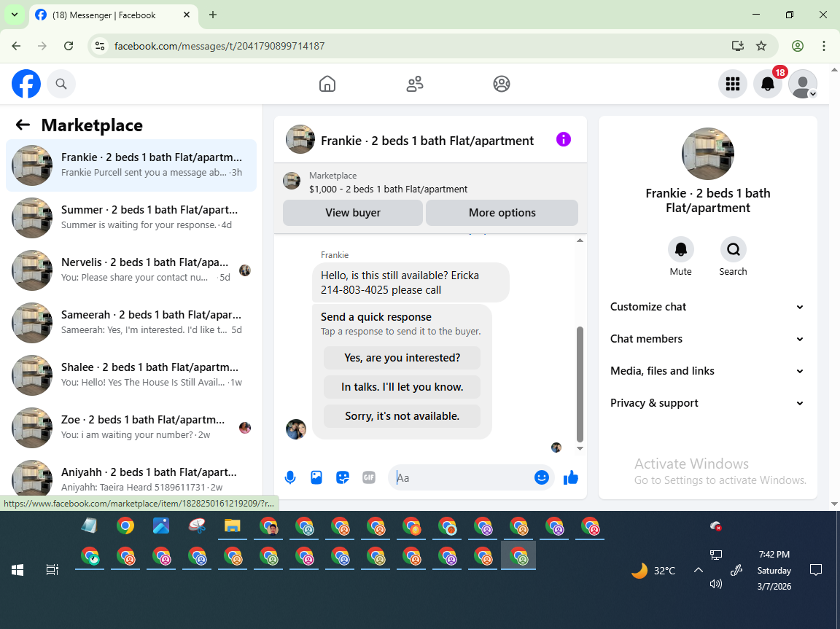Go back in Chrome browser
This screenshot has height=629, width=840.
[x=16, y=46]
